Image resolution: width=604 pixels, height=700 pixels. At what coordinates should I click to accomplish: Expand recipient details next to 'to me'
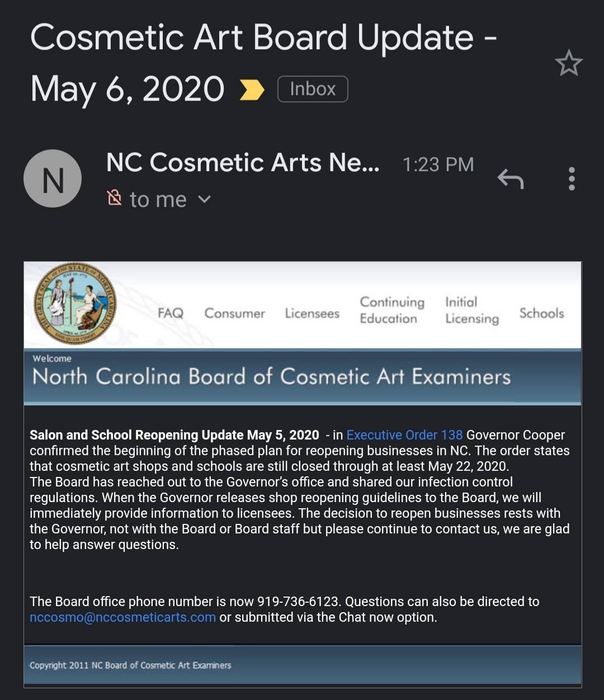205,199
